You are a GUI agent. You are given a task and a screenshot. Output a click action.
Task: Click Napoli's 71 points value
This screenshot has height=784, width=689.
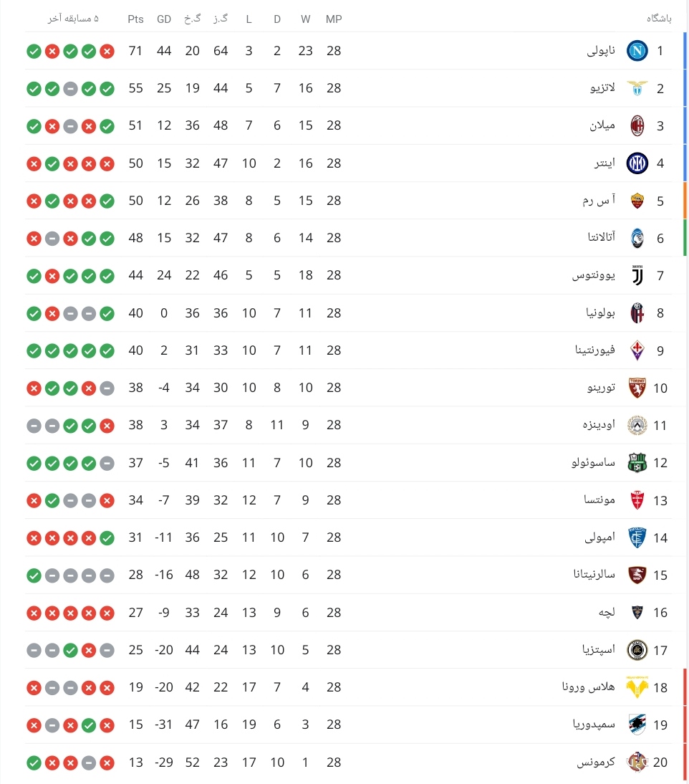[135, 50]
